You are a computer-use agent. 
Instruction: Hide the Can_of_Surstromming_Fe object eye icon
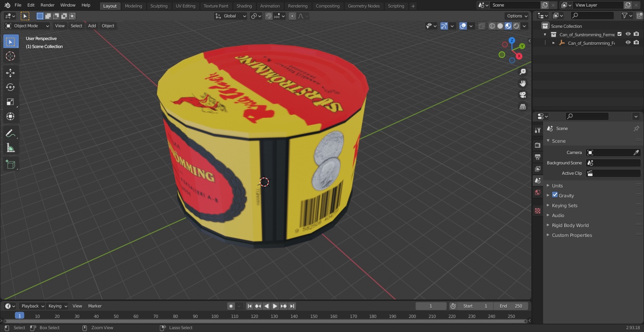click(628, 42)
